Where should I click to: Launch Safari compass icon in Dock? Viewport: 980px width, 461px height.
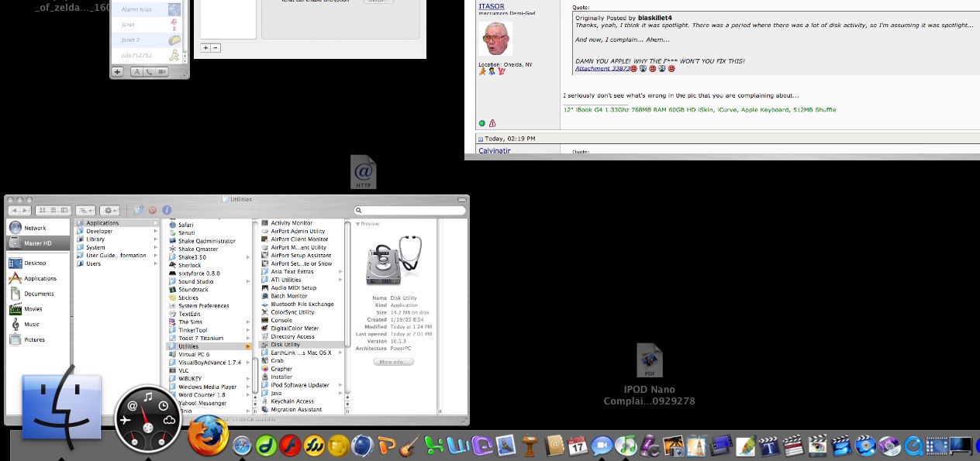pyautogui.click(x=243, y=446)
